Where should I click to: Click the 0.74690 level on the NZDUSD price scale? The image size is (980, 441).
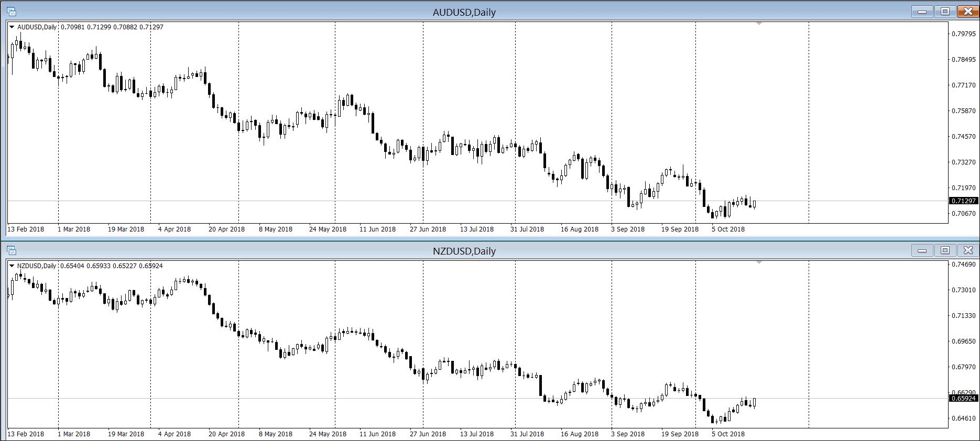[963, 264]
